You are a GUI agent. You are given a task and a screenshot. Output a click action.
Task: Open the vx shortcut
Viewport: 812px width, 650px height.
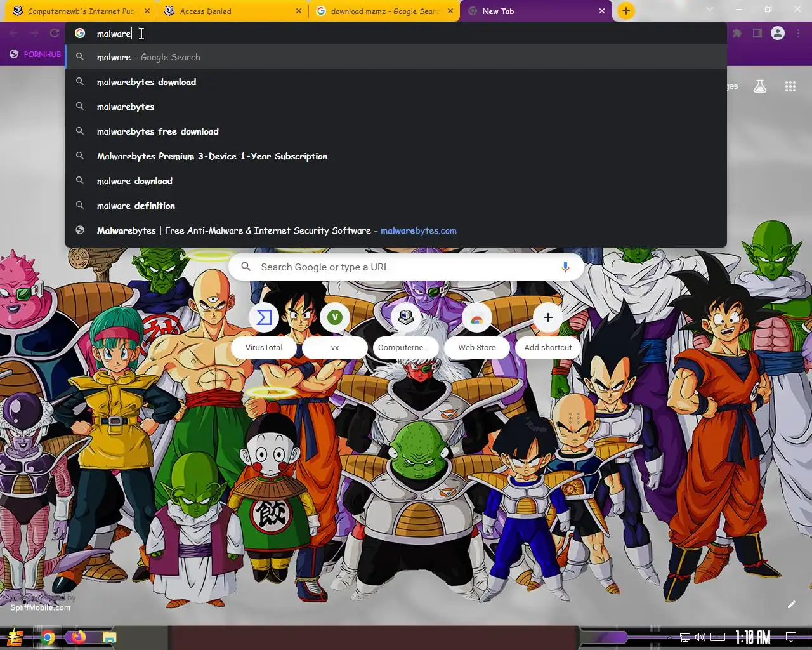pyautogui.click(x=335, y=331)
